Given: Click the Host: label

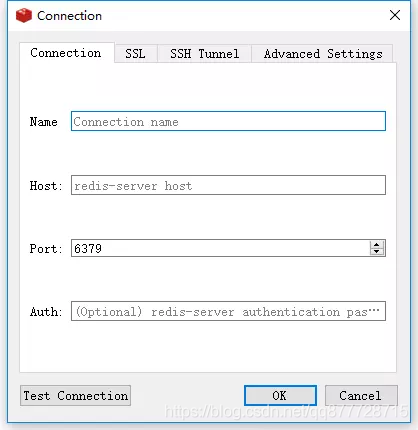Looking at the screenshot, I should pos(46,186).
